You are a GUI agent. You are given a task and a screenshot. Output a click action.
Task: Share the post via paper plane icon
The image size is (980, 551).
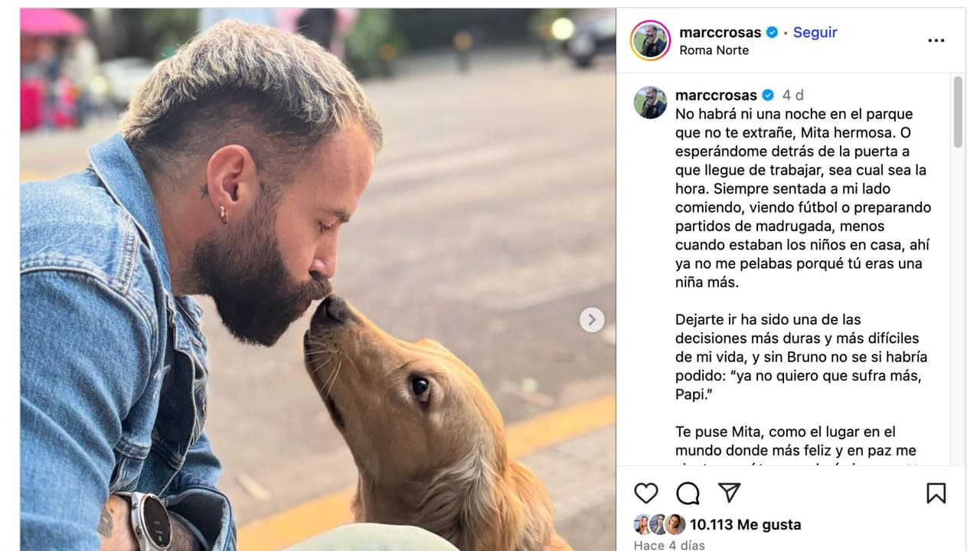click(729, 492)
